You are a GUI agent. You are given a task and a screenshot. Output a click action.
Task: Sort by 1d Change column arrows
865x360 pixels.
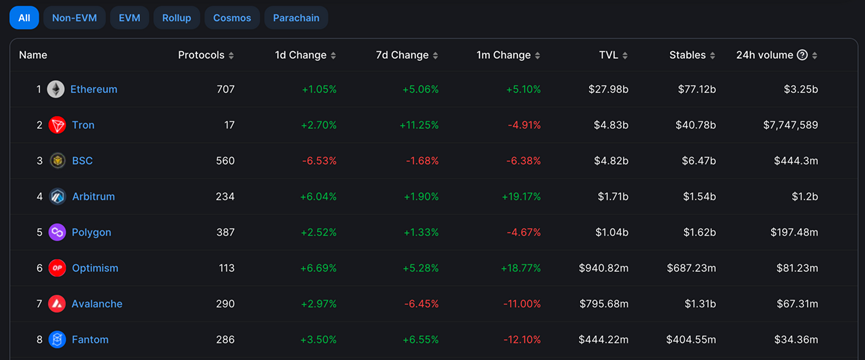tap(333, 56)
